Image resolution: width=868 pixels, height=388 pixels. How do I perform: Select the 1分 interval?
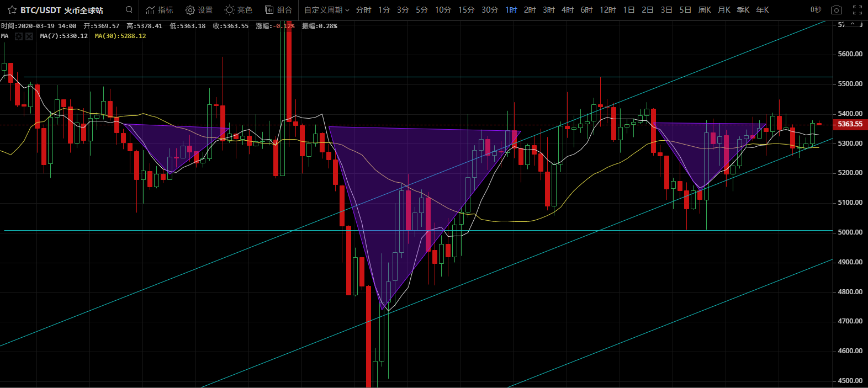pyautogui.click(x=384, y=10)
